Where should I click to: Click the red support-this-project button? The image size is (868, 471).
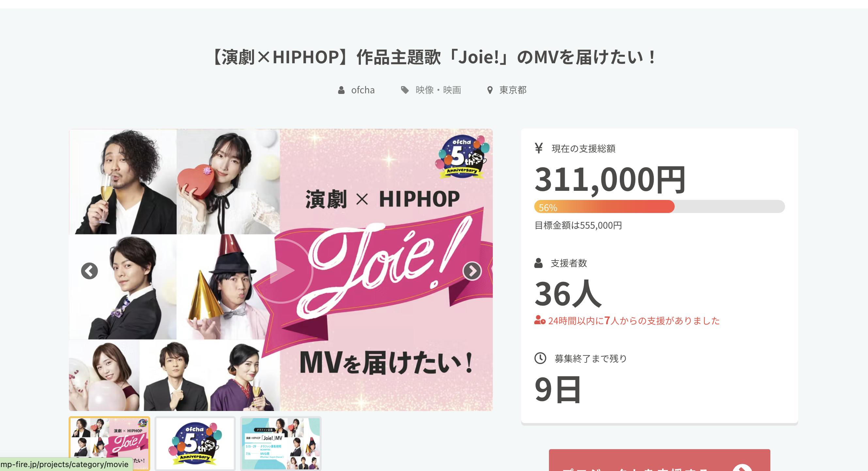coord(659,460)
